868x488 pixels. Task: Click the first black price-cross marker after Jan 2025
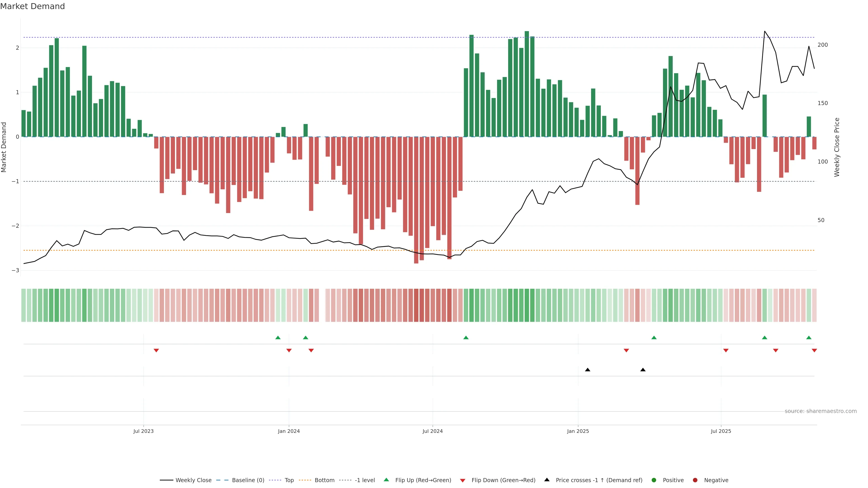[x=588, y=369]
